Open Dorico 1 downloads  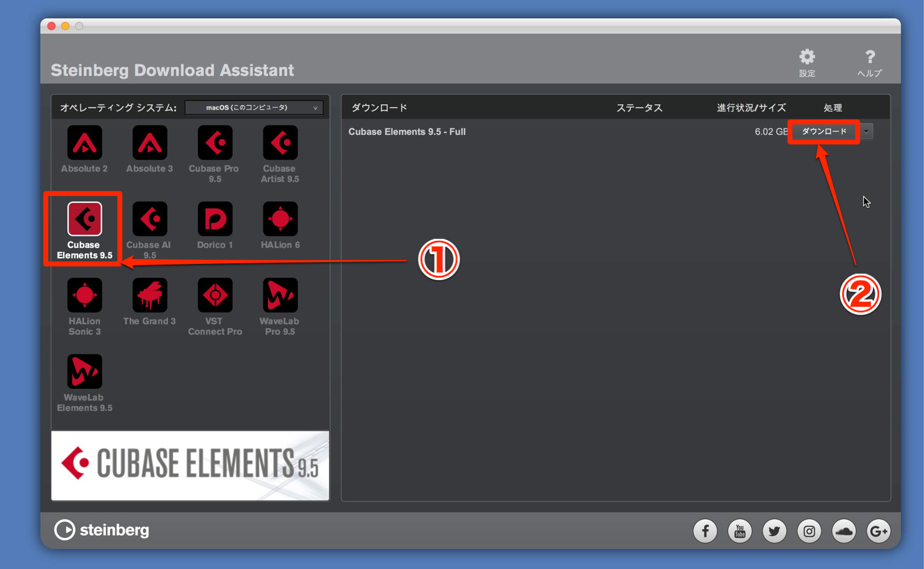pyautogui.click(x=215, y=219)
